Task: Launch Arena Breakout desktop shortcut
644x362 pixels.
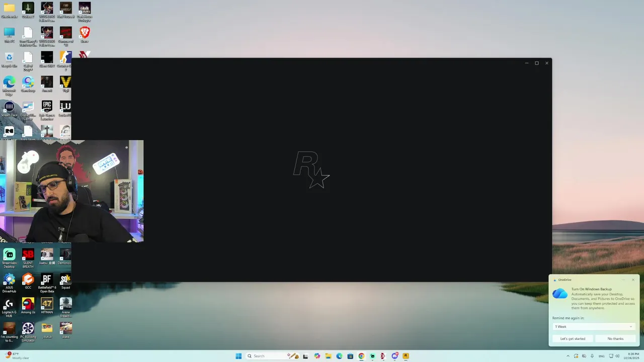Action: pyautogui.click(x=66, y=308)
